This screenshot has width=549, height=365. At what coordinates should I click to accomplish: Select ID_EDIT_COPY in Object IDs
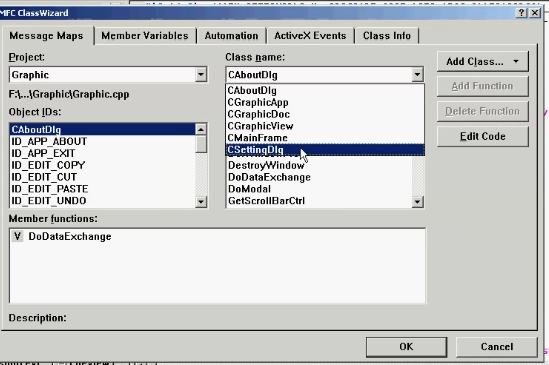tap(102, 165)
